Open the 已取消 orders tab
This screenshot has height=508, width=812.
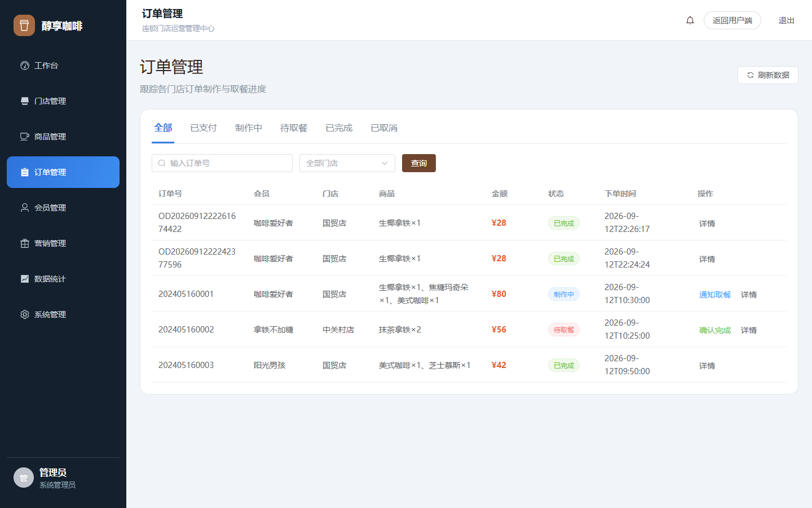click(x=384, y=128)
